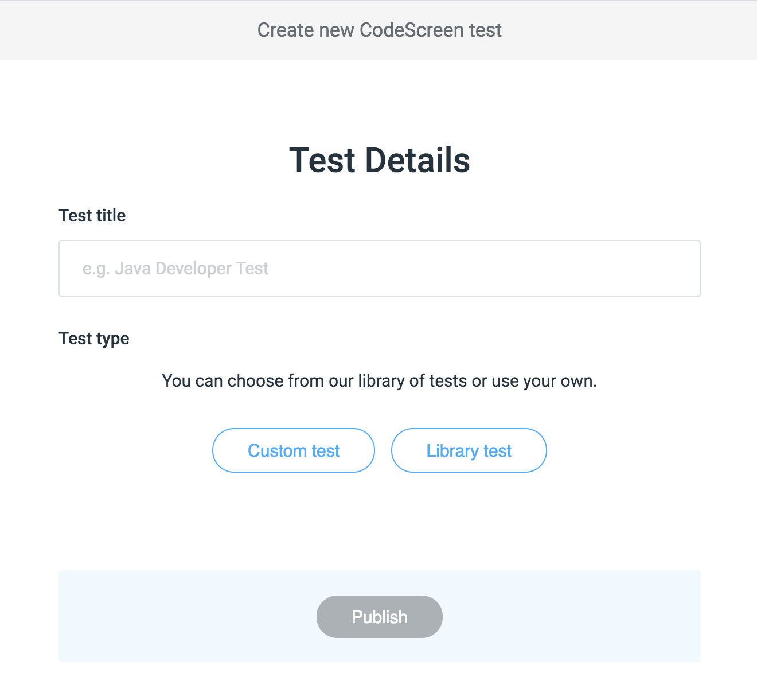
Task: Click the word "Java" in the placeholder
Action: 132,269
